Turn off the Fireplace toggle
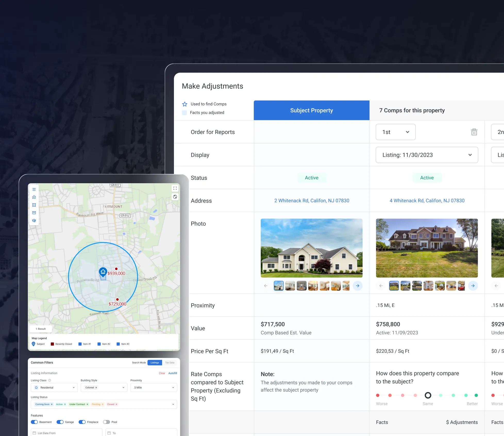This screenshot has width=504, height=436. pyautogui.click(x=82, y=422)
